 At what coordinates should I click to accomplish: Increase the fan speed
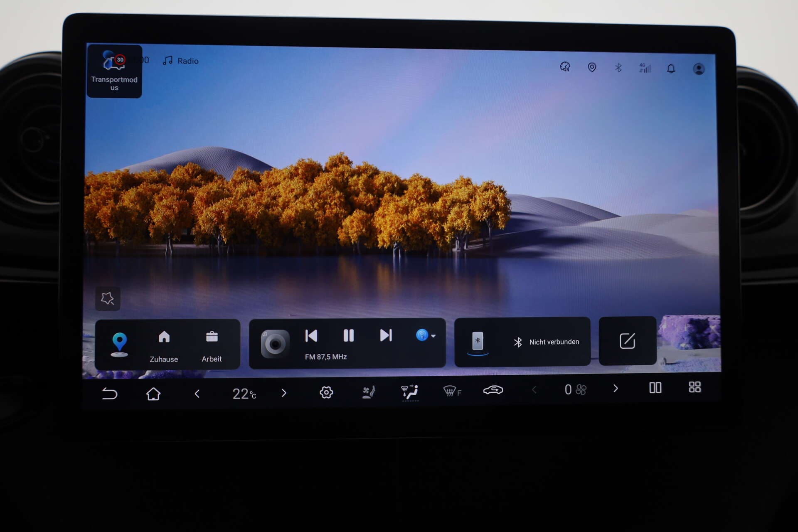point(616,388)
